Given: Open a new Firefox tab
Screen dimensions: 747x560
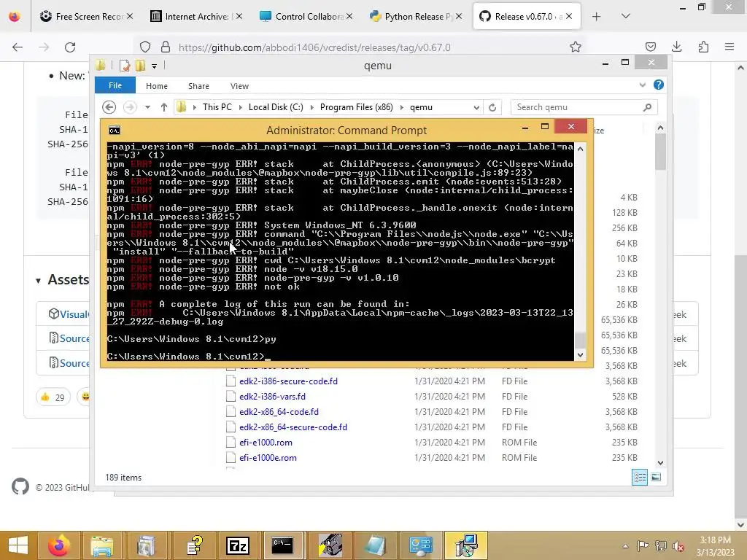Looking at the screenshot, I should tap(596, 17).
